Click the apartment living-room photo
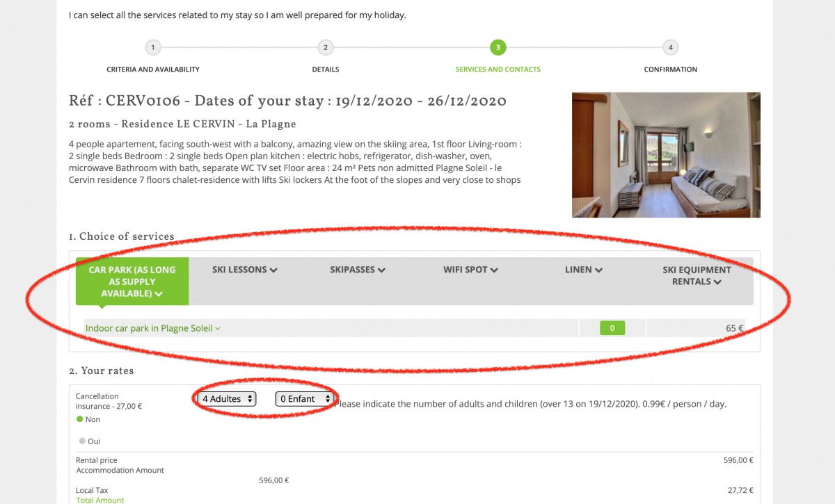The height and width of the screenshot is (504, 835). (x=666, y=155)
